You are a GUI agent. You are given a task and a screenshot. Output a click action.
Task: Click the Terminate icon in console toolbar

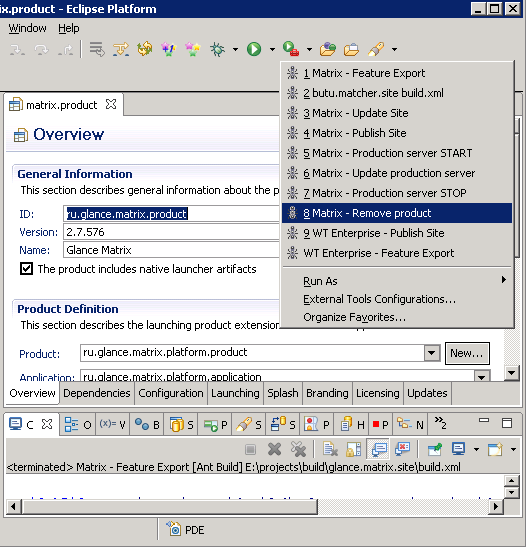[x=250, y=449]
